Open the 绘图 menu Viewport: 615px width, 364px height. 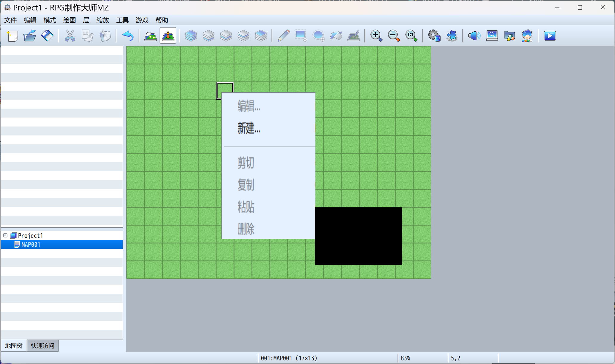coord(70,20)
